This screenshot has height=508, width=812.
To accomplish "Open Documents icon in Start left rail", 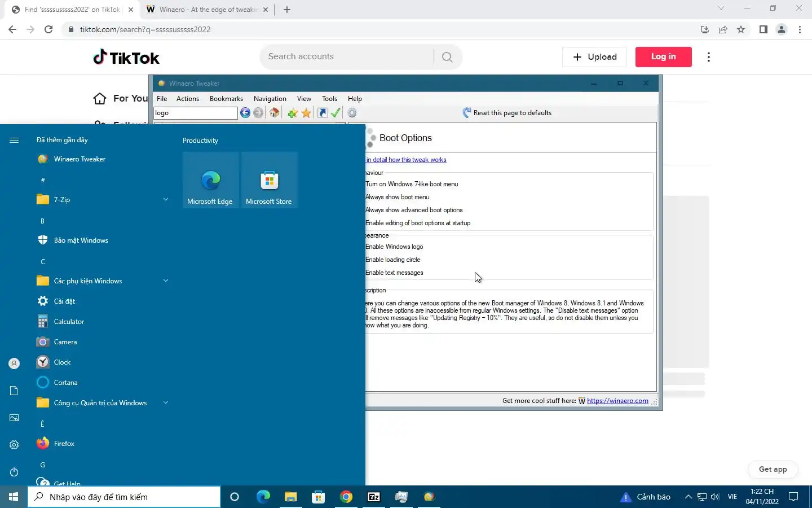I will coord(14,391).
